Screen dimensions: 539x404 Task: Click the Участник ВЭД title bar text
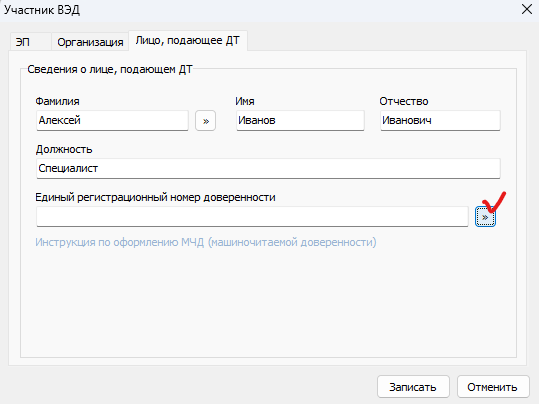[x=42, y=10]
